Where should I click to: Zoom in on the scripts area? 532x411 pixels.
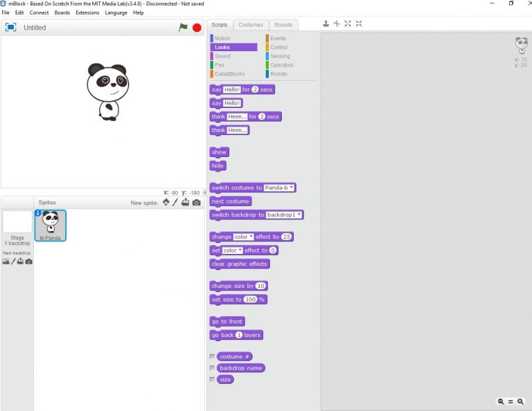click(x=520, y=401)
